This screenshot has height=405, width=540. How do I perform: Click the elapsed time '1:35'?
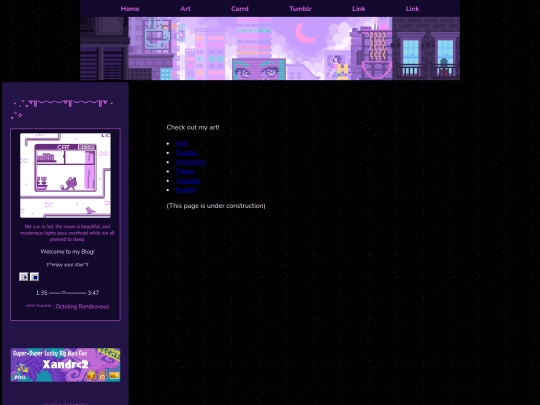(x=41, y=293)
